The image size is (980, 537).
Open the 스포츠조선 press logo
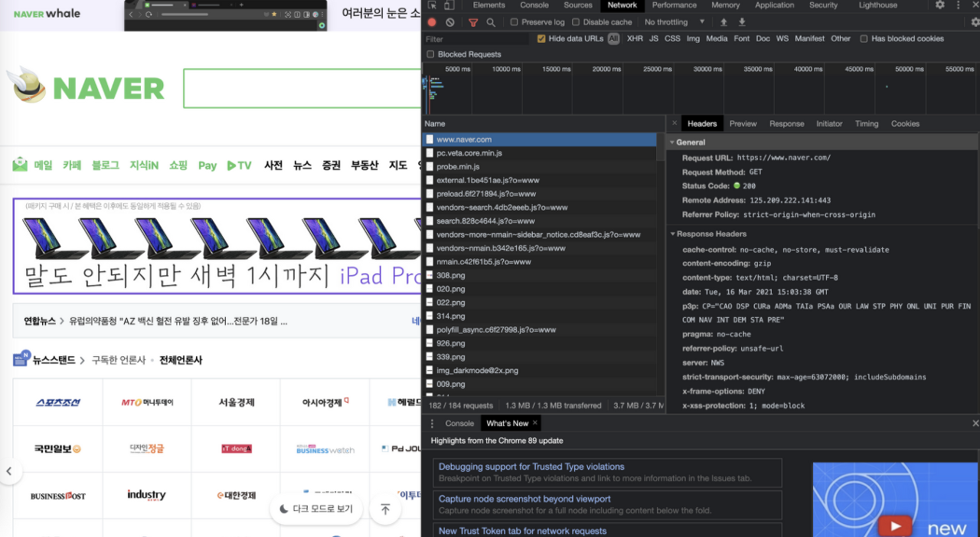point(58,402)
